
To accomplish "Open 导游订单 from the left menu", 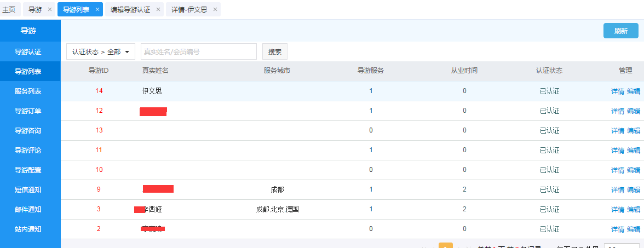I will [x=28, y=111].
